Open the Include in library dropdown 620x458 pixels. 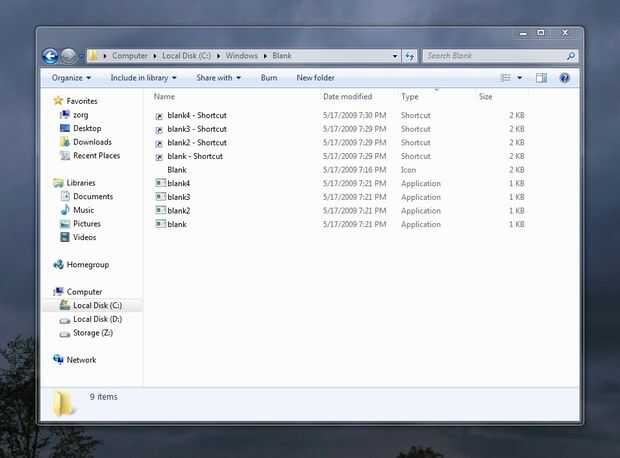[144, 78]
